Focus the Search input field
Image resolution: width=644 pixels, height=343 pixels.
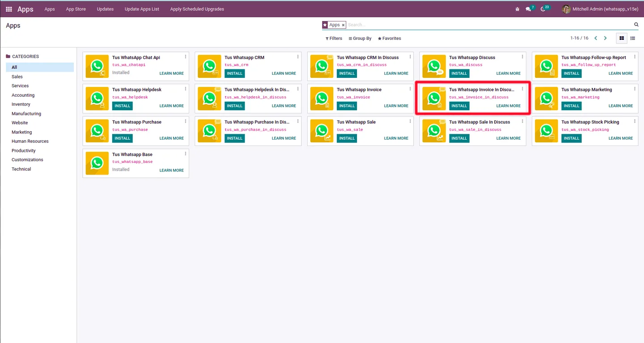click(490, 25)
